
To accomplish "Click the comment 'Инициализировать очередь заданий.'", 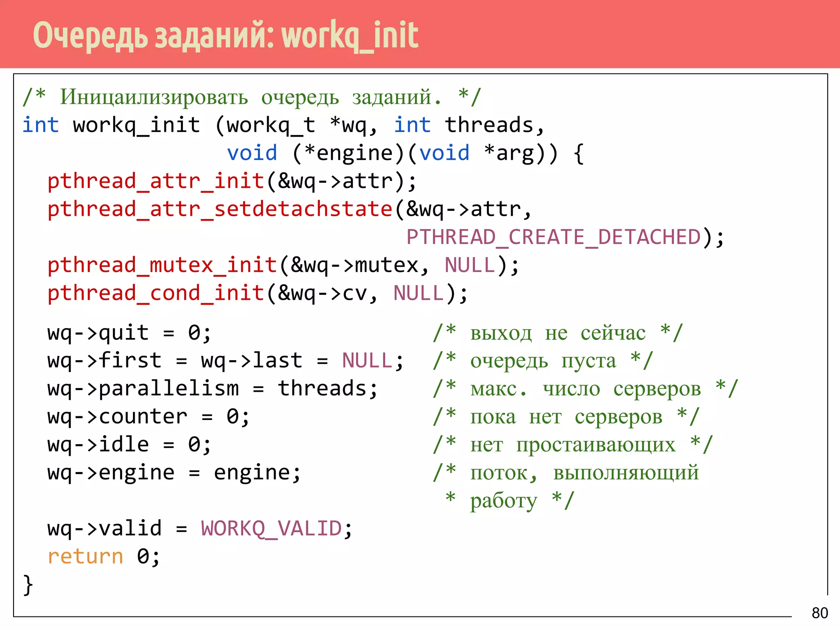I will pyautogui.click(x=251, y=97).
